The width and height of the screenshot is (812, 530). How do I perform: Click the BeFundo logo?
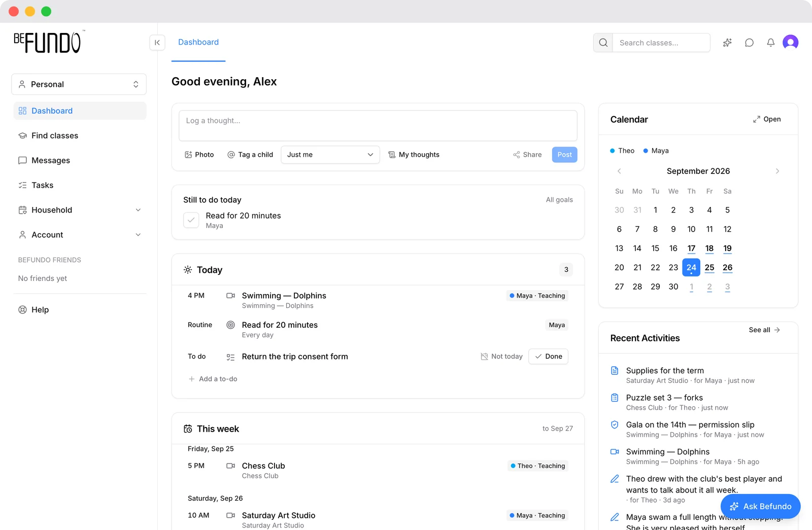pyautogui.click(x=49, y=43)
